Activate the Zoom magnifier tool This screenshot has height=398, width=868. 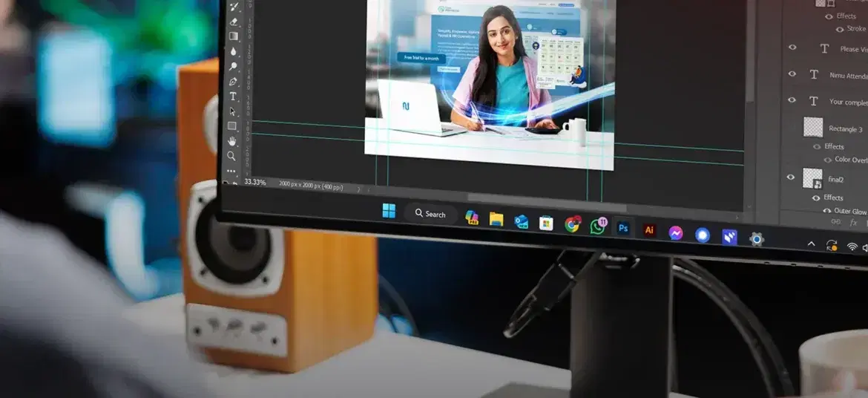coord(231,156)
